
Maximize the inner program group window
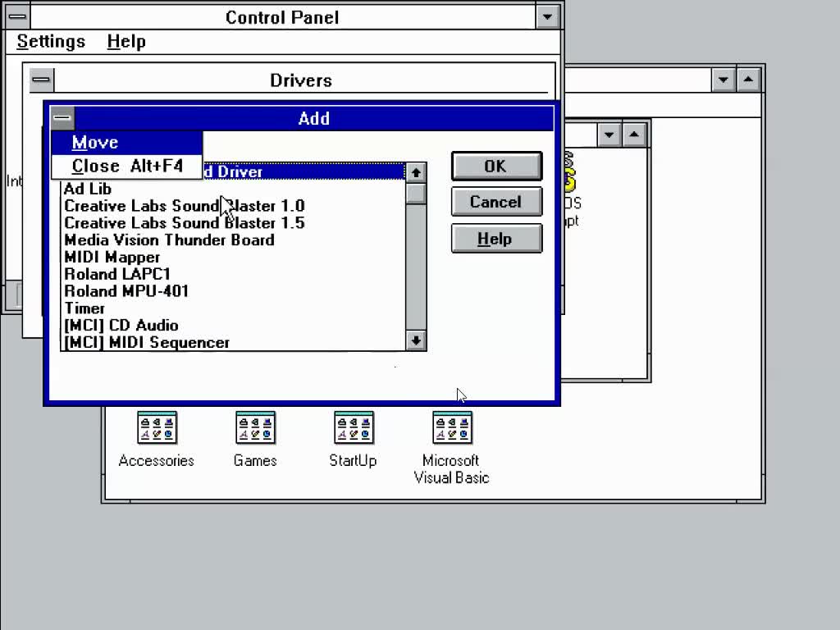(x=634, y=135)
